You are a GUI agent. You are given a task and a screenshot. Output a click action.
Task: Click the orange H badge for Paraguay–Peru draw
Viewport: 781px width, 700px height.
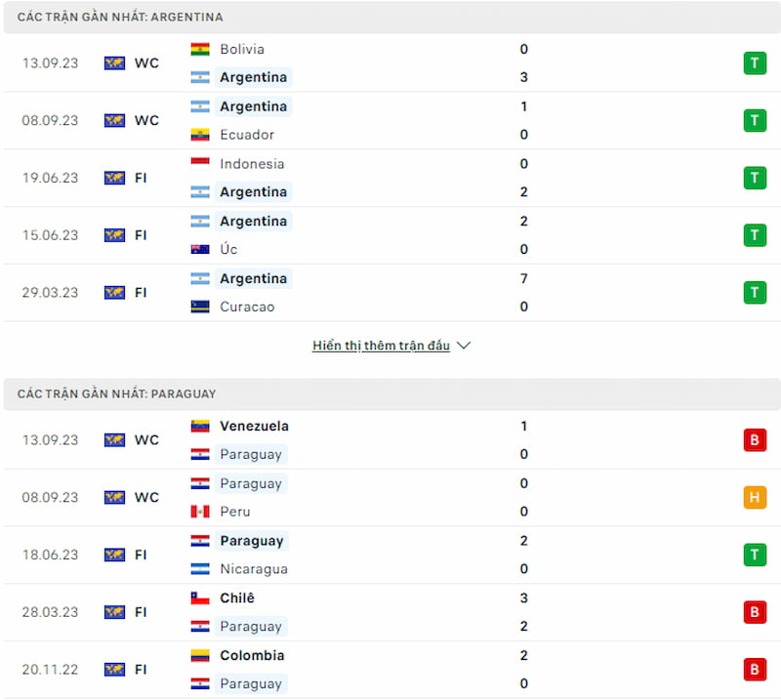point(755,497)
